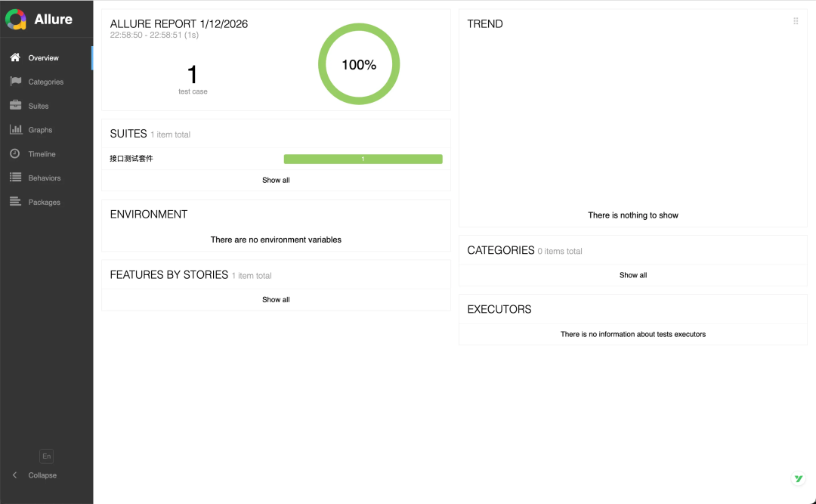Click the green suite progress bar
The height and width of the screenshot is (504, 816).
click(363, 159)
